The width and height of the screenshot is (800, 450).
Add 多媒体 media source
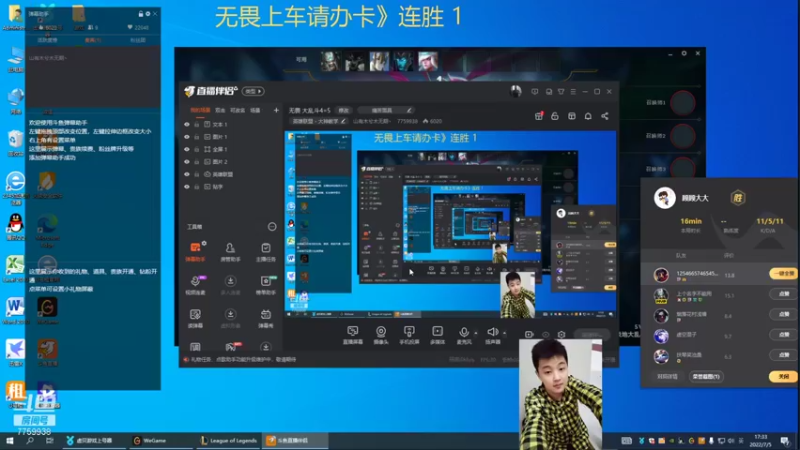click(437, 335)
